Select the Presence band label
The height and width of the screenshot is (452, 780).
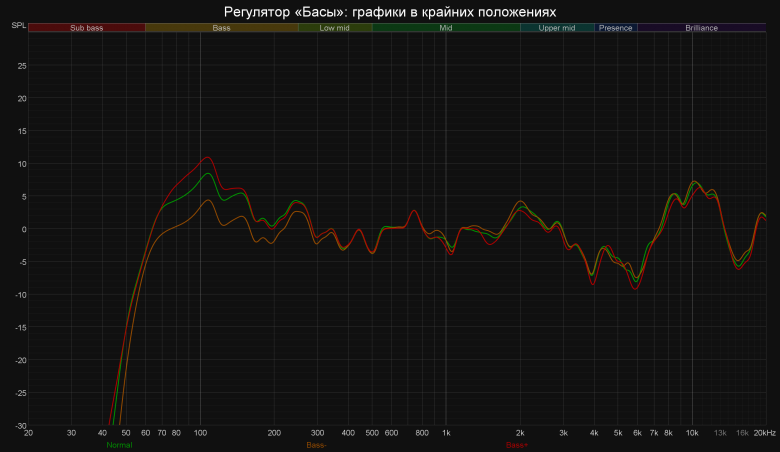pyautogui.click(x=616, y=28)
